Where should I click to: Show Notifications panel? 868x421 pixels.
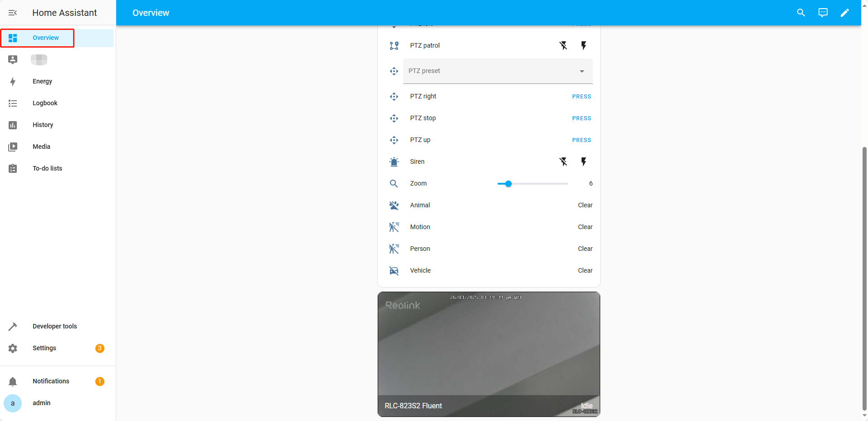(57, 382)
